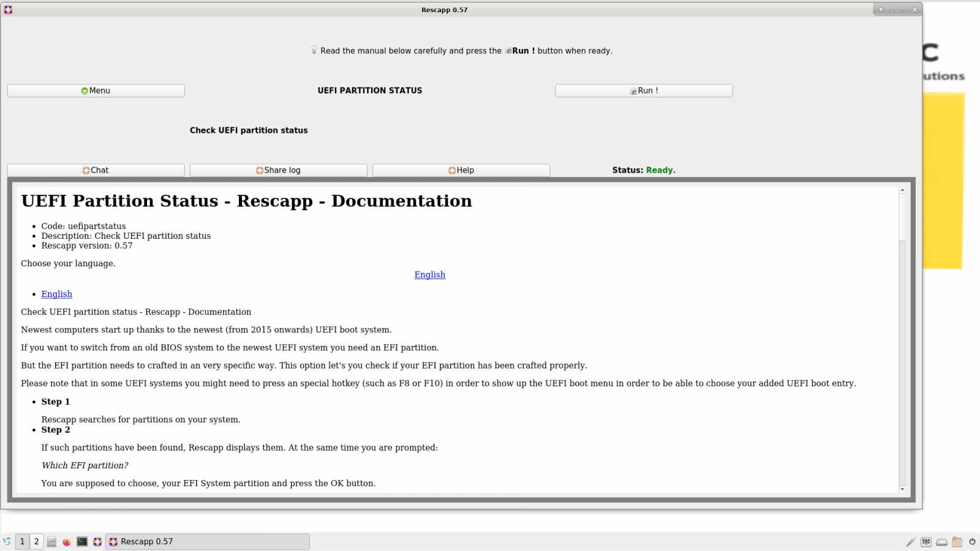The image size is (980, 551).
Task: Open the Chat button
Action: pos(96,170)
